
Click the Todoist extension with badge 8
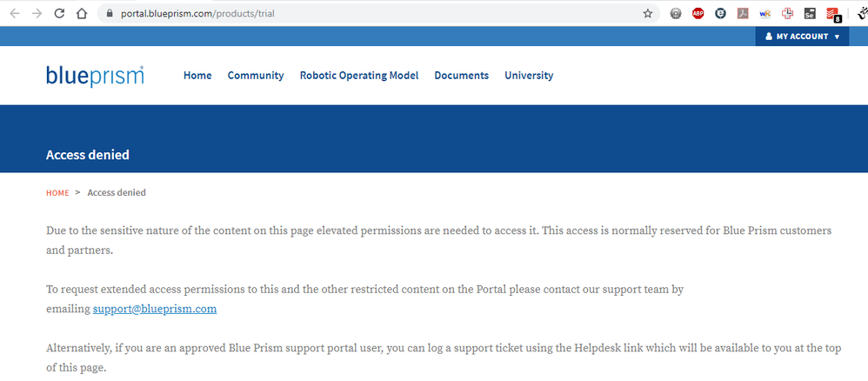[832, 15]
